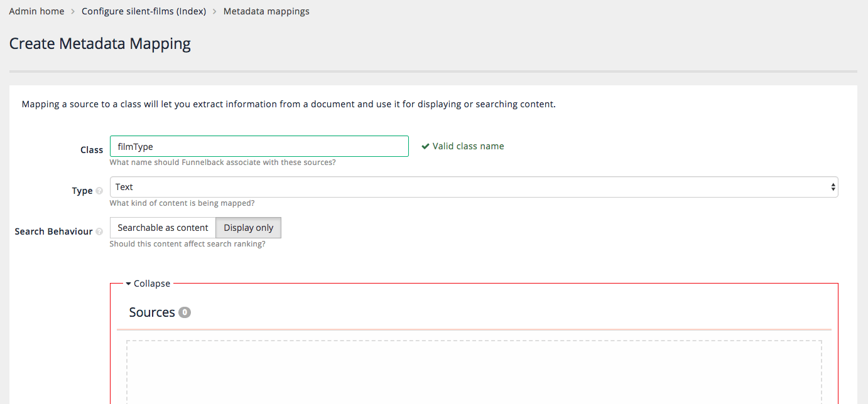This screenshot has height=404, width=868.
Task: Click the green valid class name checkmark
Action: (x=426, y=146)
